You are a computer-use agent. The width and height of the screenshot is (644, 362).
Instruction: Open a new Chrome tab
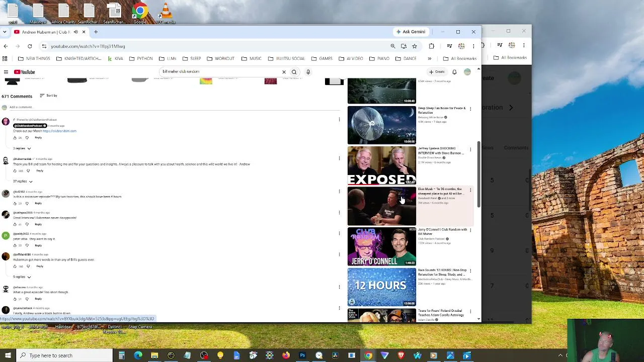pyautogui.click(x=96, y=32)
